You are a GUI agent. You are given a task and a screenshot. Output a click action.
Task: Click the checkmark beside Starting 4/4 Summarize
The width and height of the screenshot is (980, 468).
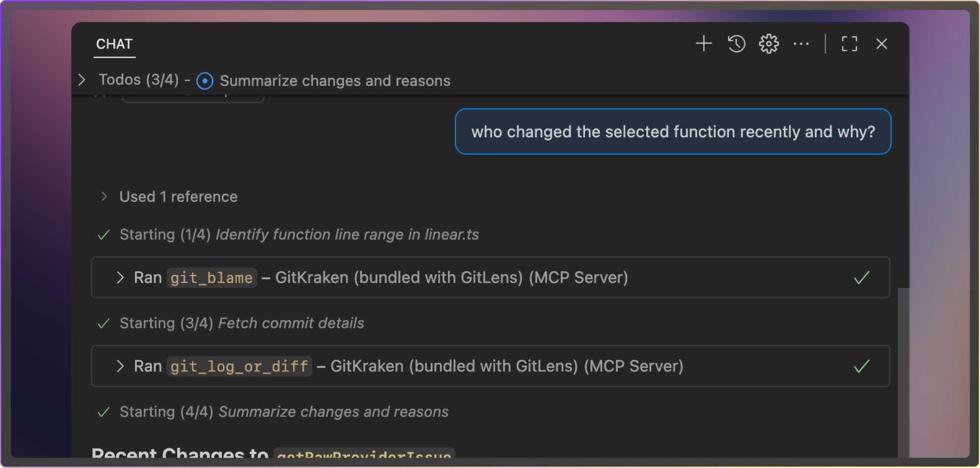pos(103,412)
